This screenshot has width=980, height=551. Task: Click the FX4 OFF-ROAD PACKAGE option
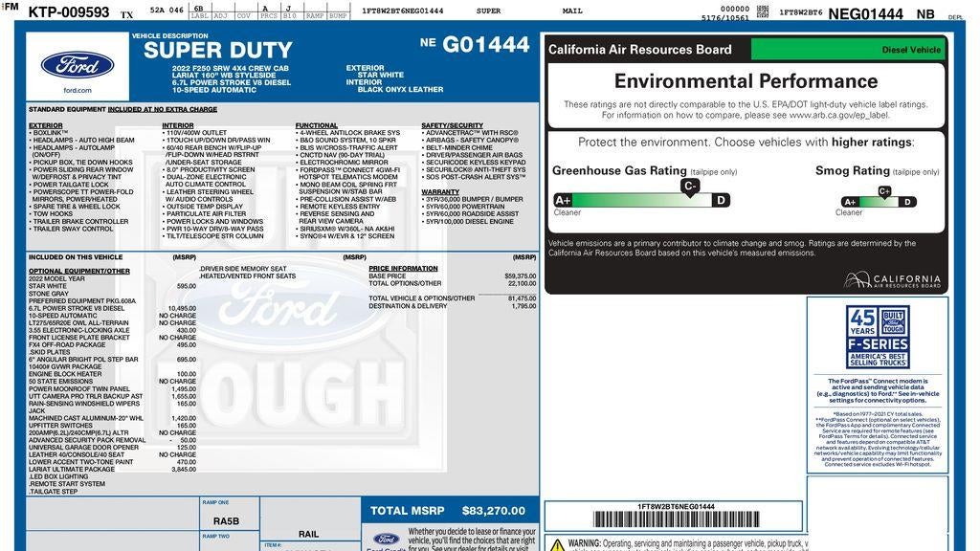68,344
